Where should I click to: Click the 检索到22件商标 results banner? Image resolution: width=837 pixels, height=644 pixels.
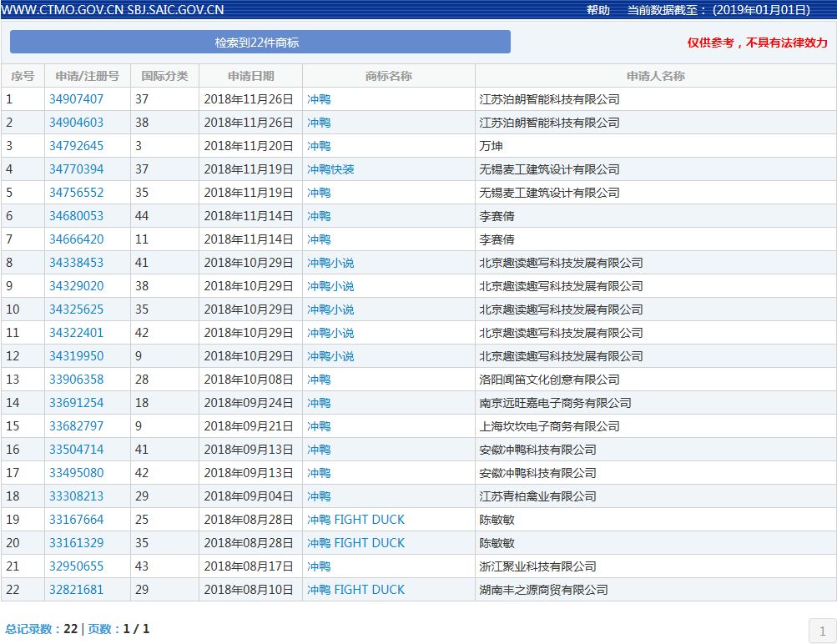point(260,43)
